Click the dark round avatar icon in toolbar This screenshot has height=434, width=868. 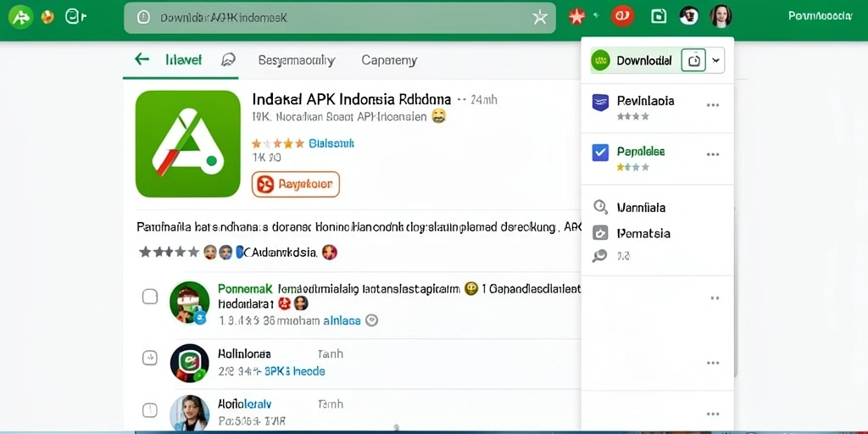point(688,16)
